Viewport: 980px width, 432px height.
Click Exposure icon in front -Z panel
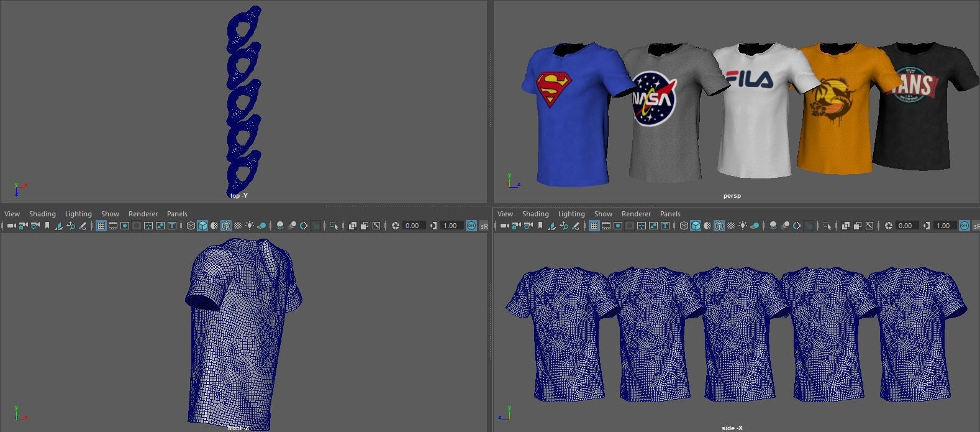coord(395,226)
